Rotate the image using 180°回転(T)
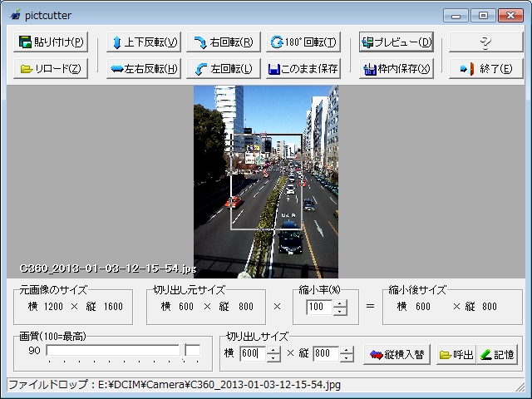Image resolution: width=532 pixels, height=399 pixels. point(303,42)
